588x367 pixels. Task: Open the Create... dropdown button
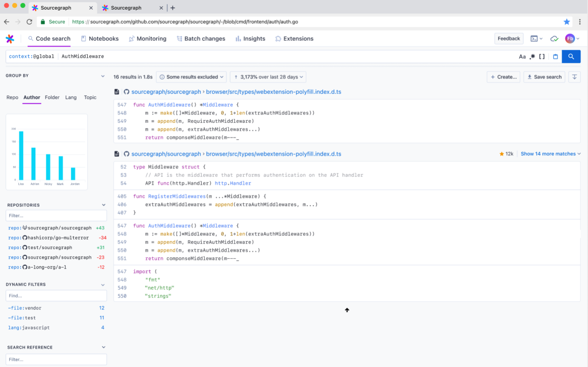coord(503,77)
